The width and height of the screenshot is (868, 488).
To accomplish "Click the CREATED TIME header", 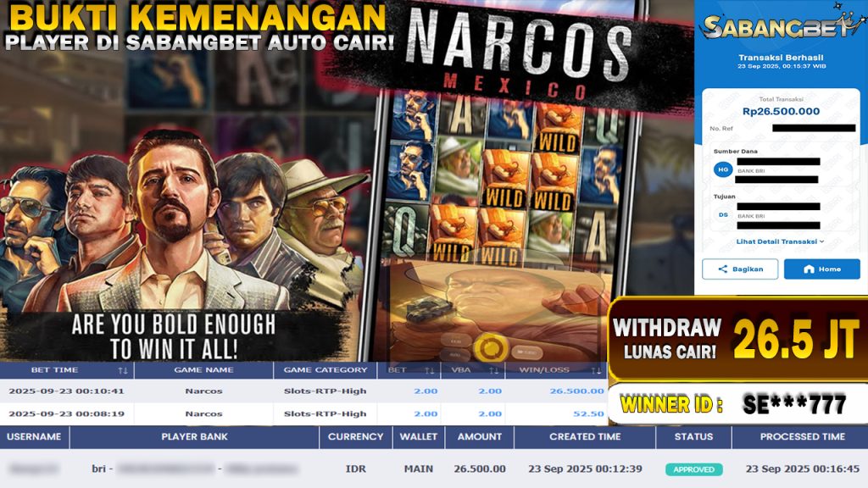I will (x=585, y=436).
